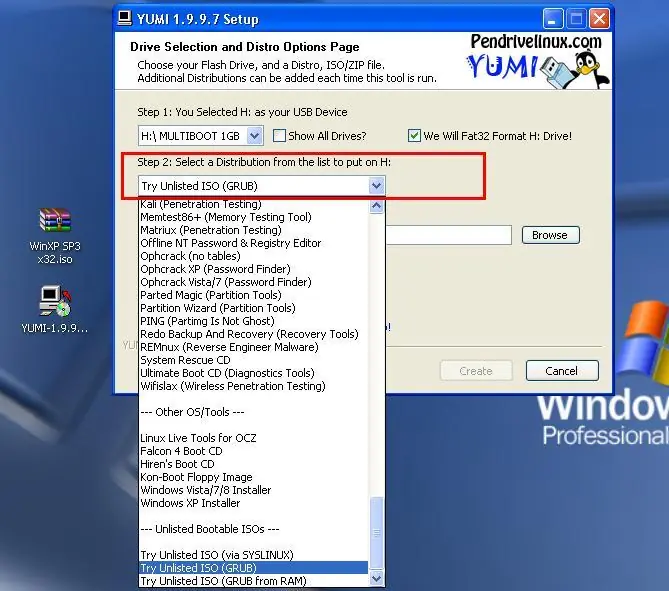Choose Windows XP Installer

click(253, 503)
